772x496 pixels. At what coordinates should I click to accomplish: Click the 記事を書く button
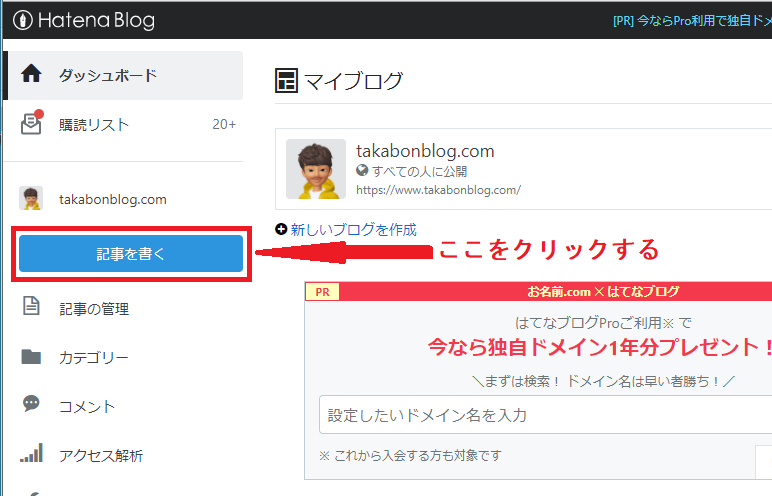click(131, 254)
